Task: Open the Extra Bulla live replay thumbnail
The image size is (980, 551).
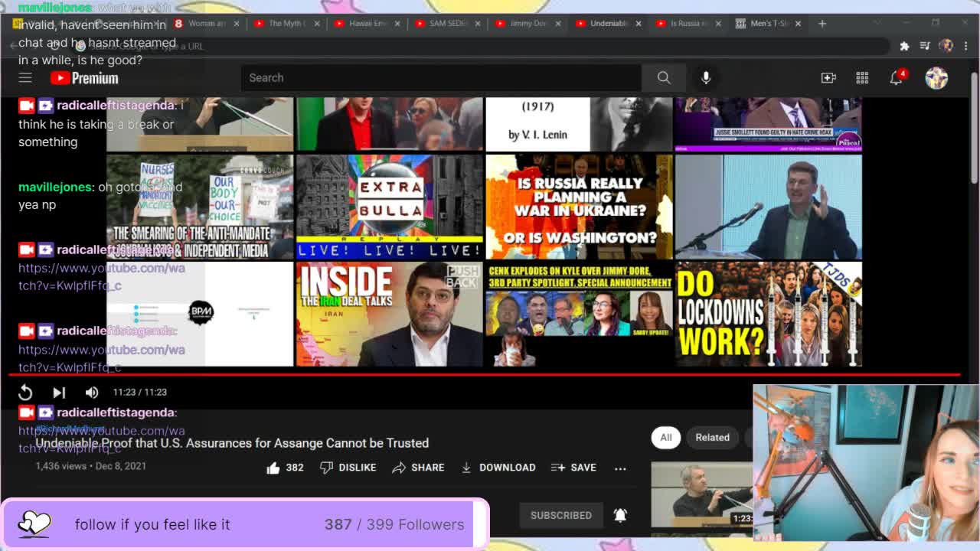Action: coord(390,207)
